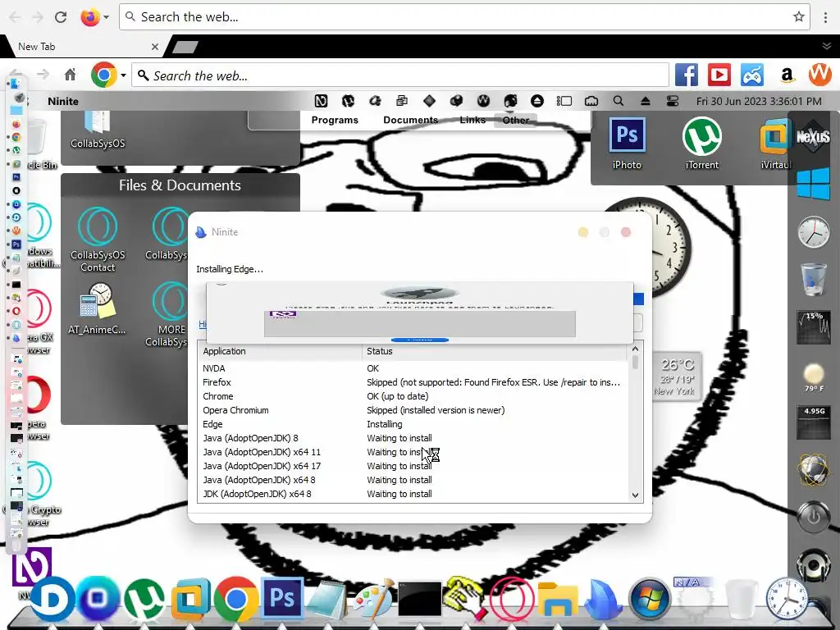Image resolution: width=840 pixels, height=630 pixels.
Task: Open the Ninite menu in menu bar
Action: tap(62, 101)
